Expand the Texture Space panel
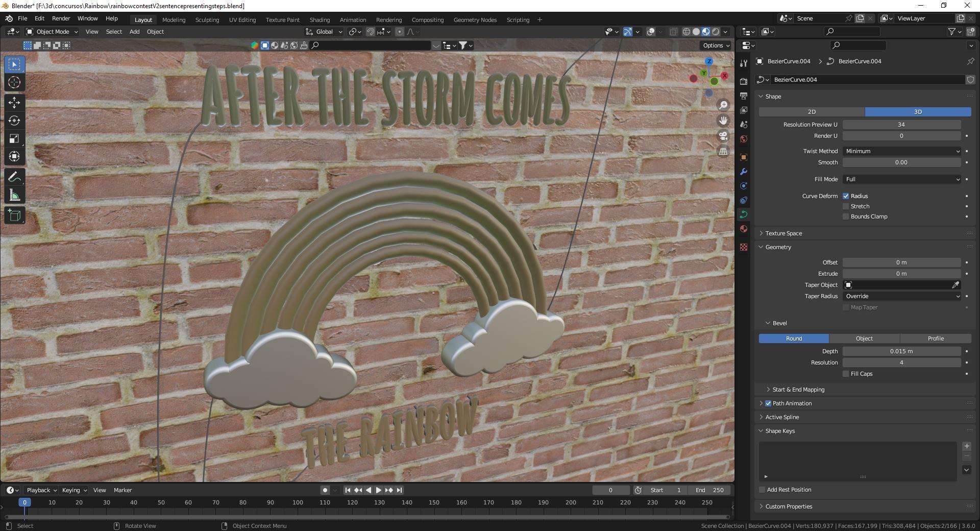 [x=783, y=233]
